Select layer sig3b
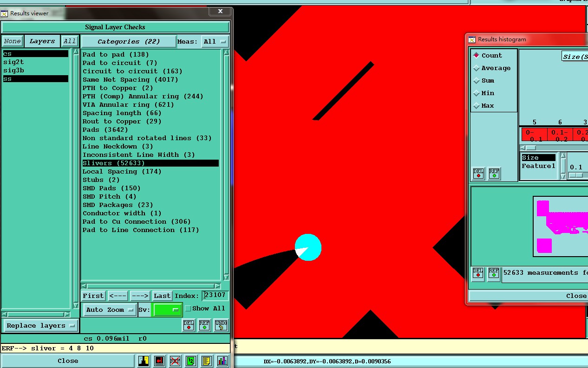 (x=36, y=71)
